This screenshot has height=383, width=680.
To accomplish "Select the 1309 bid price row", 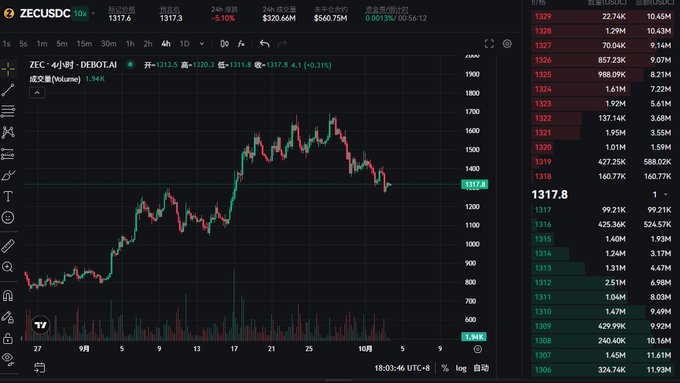I will pos(603,326).
